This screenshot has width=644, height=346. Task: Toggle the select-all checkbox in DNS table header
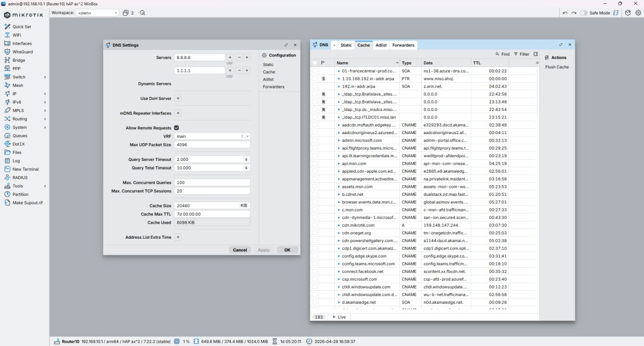click(x=314, y=63)
